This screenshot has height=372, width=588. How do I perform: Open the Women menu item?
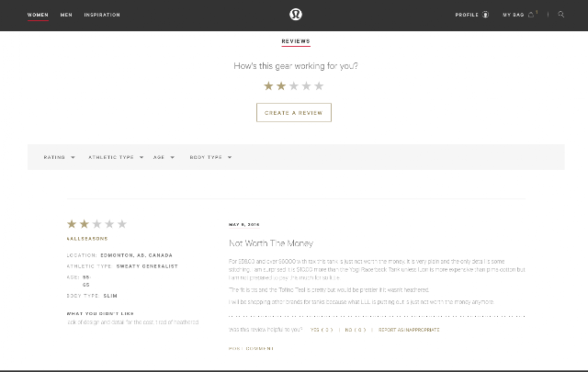click(x=38, y=15)
